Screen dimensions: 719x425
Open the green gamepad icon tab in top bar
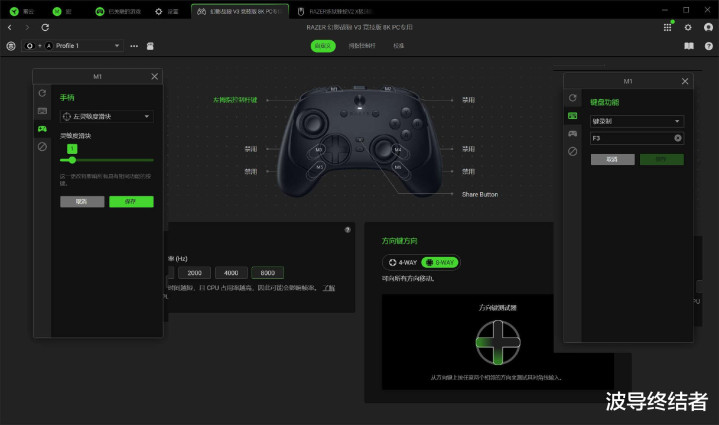pyautogui.click(x=118, y=11)
